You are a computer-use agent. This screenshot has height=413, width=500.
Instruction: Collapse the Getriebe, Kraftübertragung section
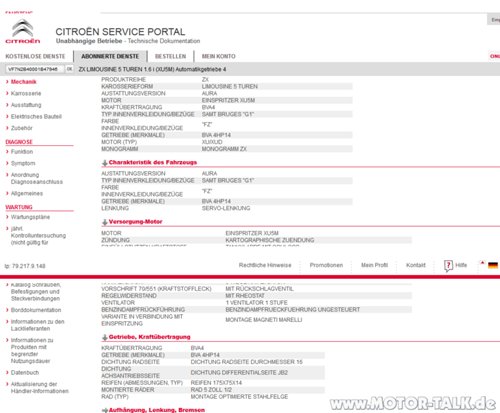click(105, 337)
